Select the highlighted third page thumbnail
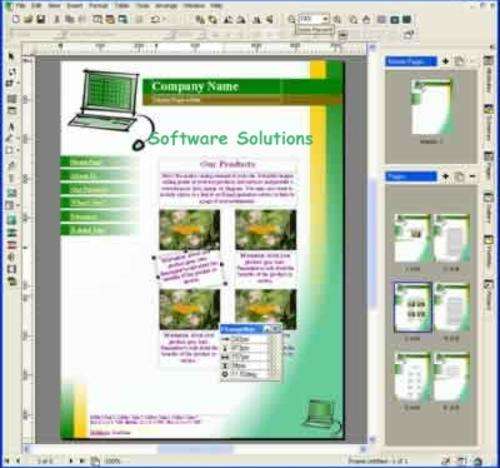500x468 pixels. (413, 307)
